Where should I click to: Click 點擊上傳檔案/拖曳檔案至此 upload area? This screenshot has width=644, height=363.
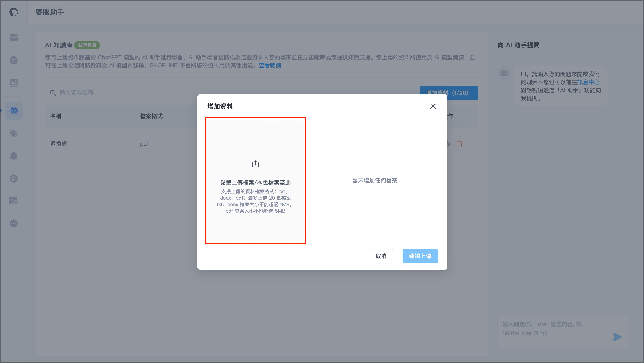tap(255, 180)
